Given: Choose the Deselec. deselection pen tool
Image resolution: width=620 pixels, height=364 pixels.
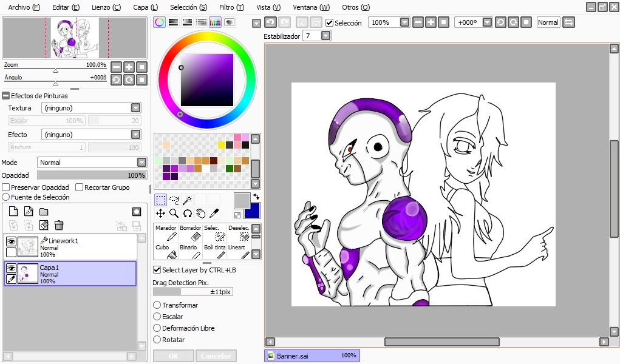Looking at the screenshot, I should (x=239, y=233).
